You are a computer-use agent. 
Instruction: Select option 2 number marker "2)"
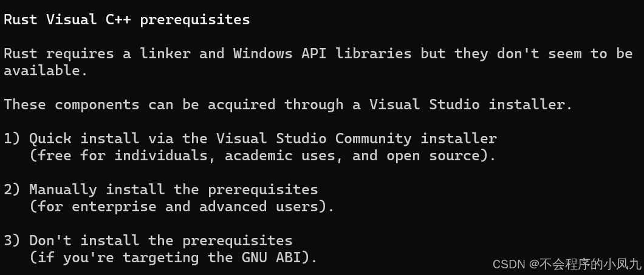click(12, 189)
